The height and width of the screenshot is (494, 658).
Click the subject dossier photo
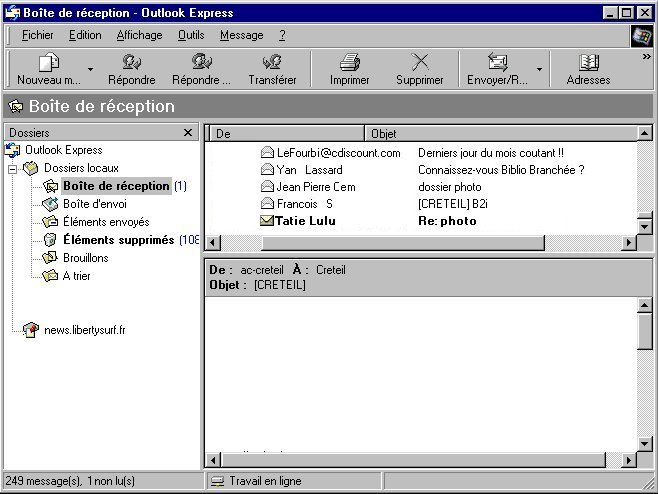coord(450,187)
